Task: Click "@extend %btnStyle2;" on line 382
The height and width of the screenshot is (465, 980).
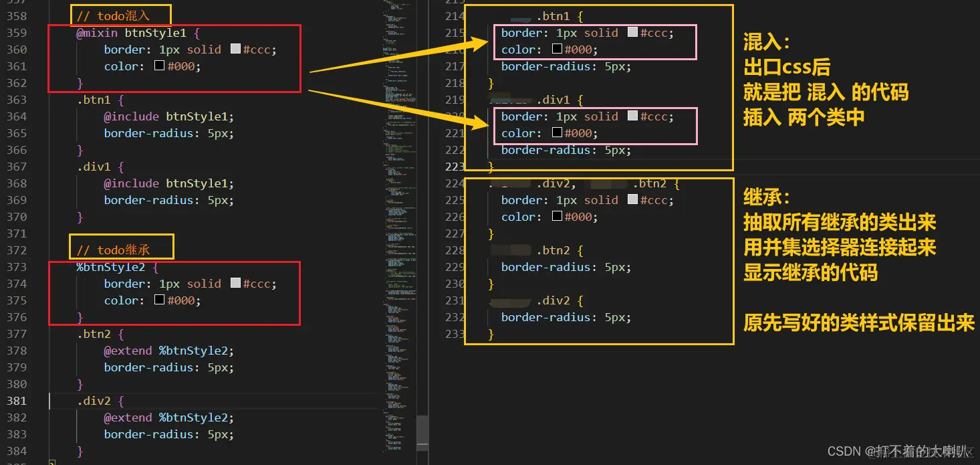Action: pos(169,417)
